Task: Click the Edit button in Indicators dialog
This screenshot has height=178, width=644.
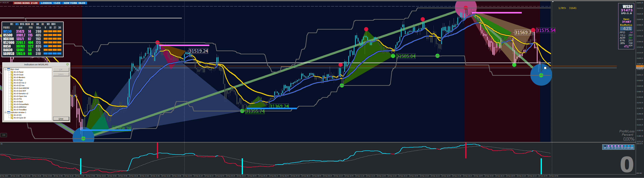Action: [x=61, y=69]
